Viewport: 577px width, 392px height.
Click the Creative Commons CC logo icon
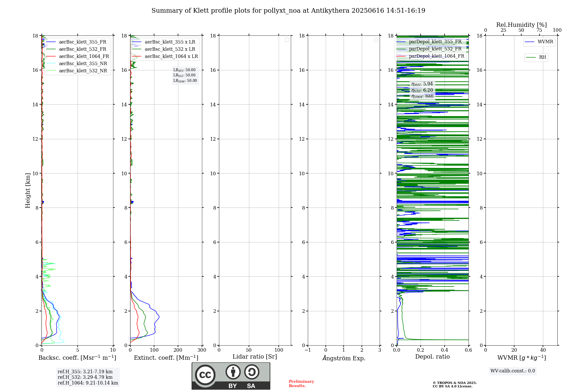(205, 375)
